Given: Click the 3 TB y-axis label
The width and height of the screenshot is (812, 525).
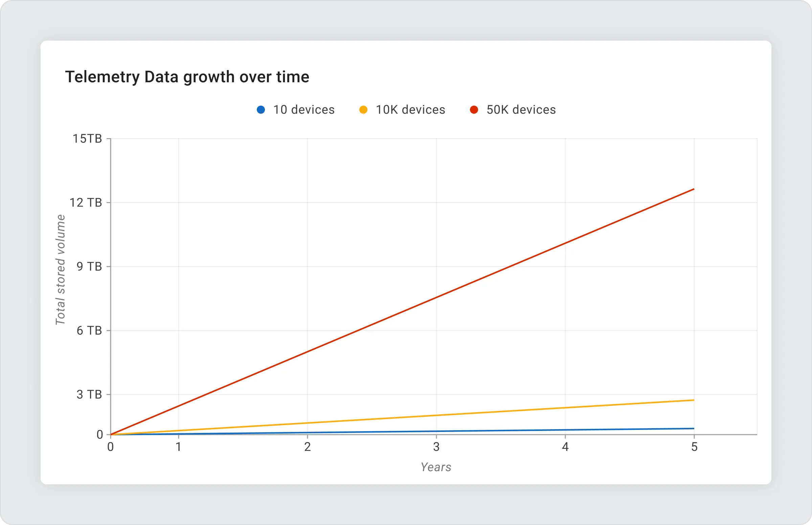Looking at the screenshot, I should (x=89, y=394).
